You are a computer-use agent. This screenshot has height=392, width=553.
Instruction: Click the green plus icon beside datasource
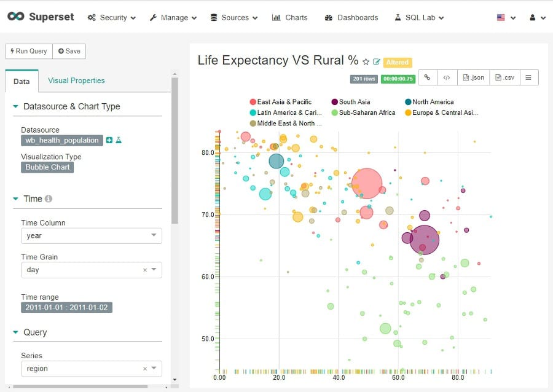[109, 141]
